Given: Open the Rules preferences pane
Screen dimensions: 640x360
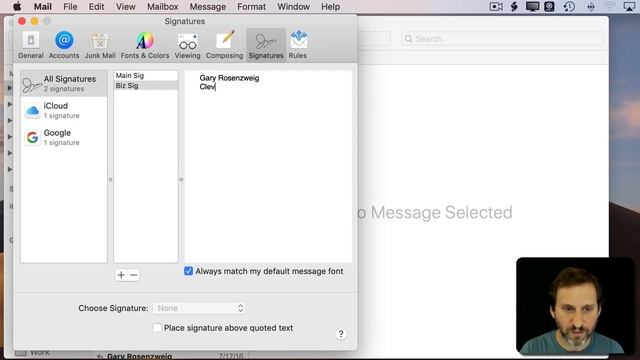Looking at the screenshot, I should (x=298, y=45).
